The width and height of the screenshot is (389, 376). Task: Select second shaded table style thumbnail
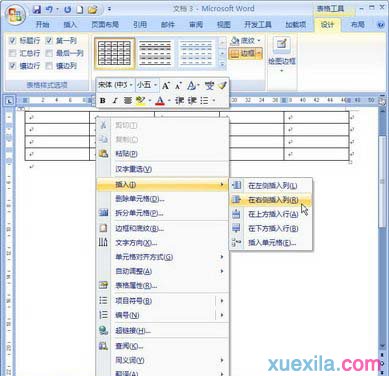(x=155, y=53)
